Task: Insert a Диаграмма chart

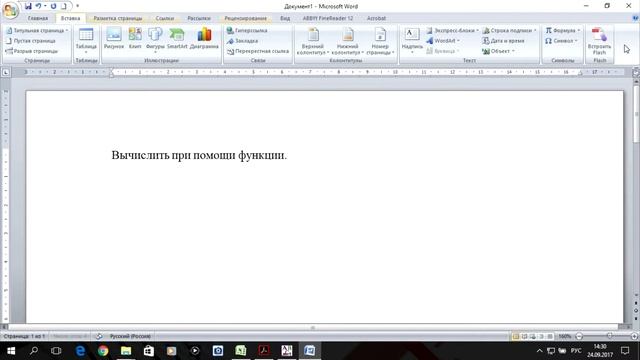Action: point(204,38)
